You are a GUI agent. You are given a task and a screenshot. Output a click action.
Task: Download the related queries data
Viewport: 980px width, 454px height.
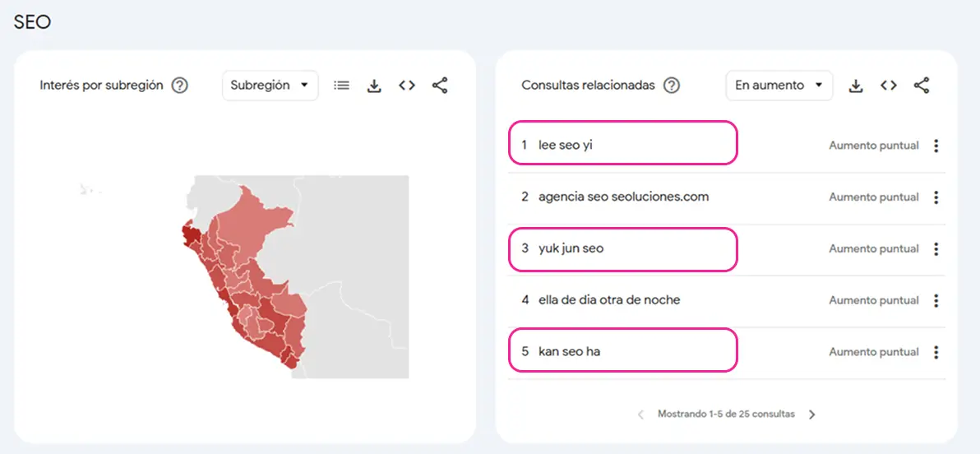(856, 86)
